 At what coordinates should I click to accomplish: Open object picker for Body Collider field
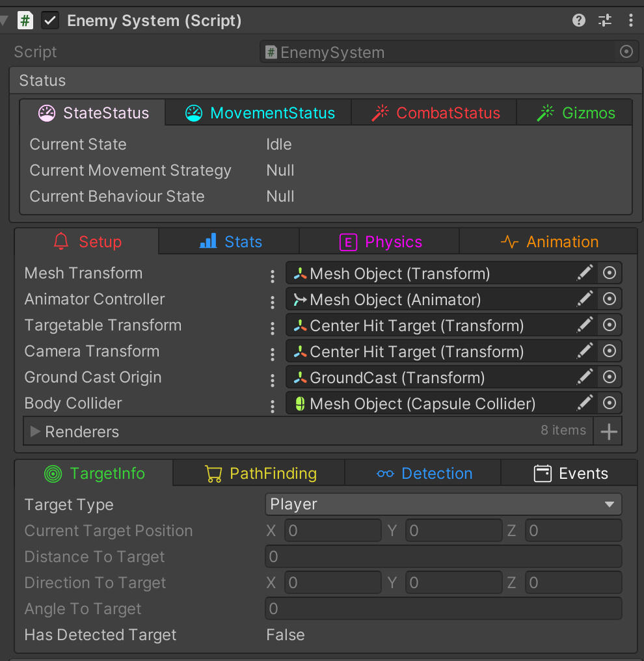click(x=610, y=403)
